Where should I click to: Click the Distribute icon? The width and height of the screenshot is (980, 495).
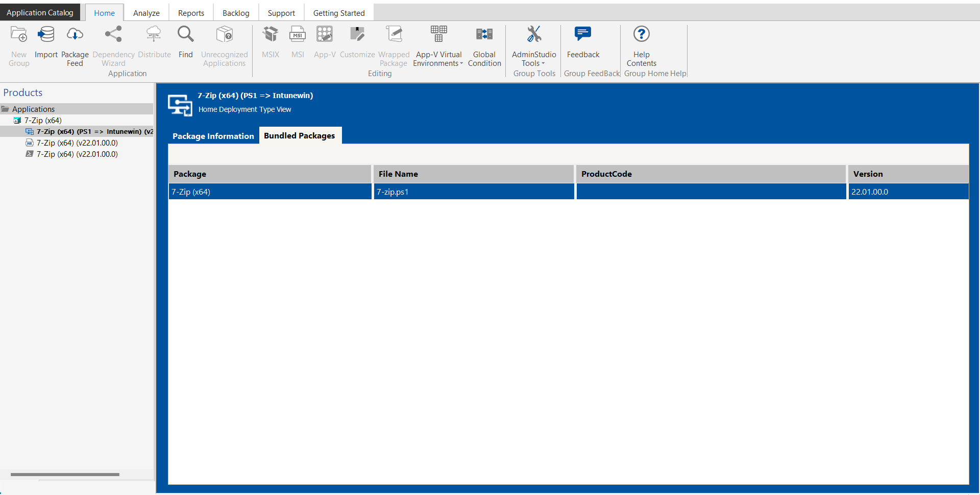154,35
